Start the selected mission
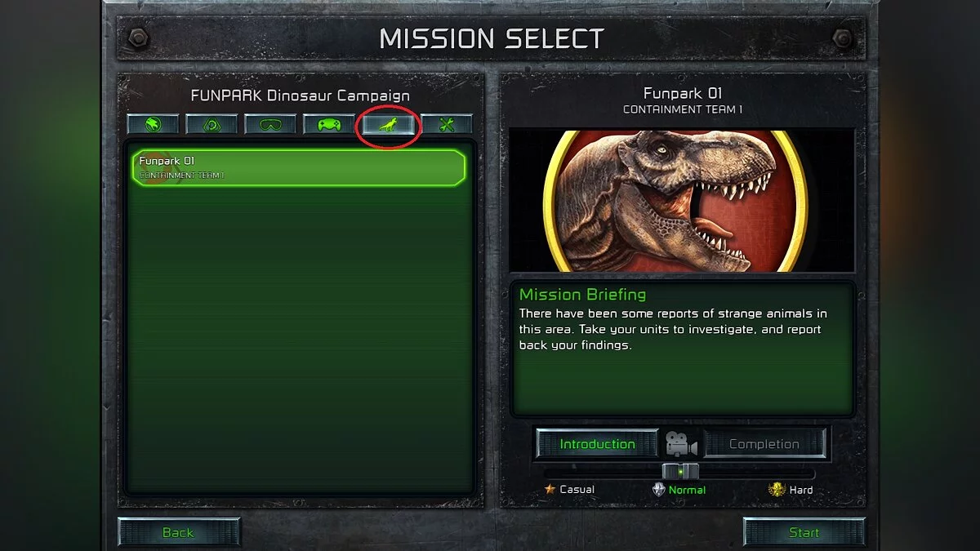 click(x=804, y=532)
